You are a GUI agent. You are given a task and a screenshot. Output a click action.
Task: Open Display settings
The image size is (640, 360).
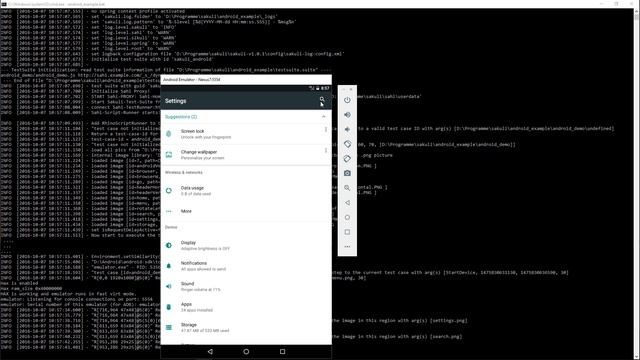246,245
